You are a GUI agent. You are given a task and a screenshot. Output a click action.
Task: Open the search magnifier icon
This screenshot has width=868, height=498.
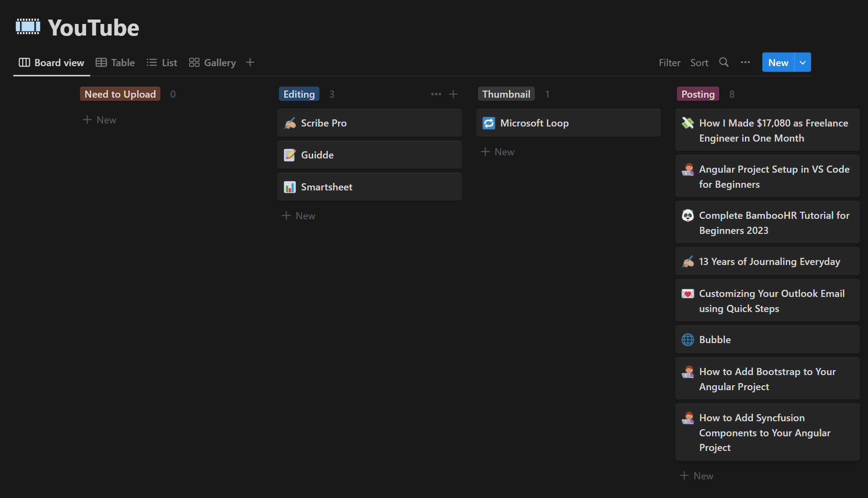pos(724,62)
